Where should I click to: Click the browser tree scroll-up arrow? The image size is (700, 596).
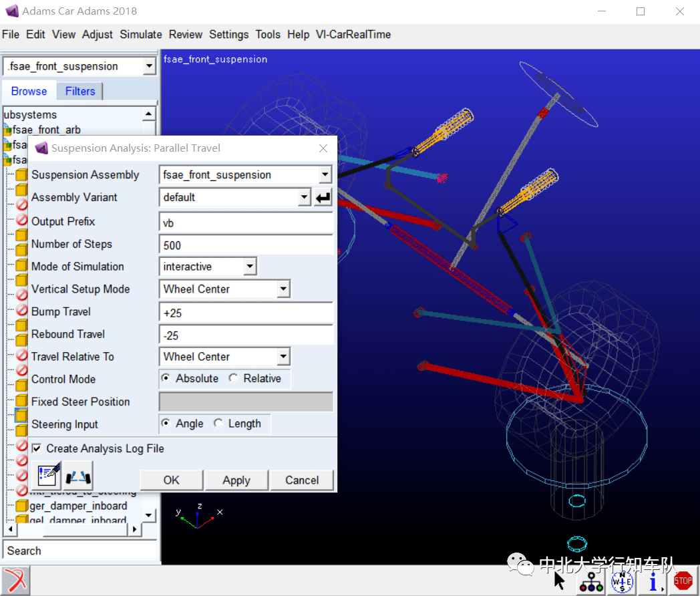pos(149,114)
